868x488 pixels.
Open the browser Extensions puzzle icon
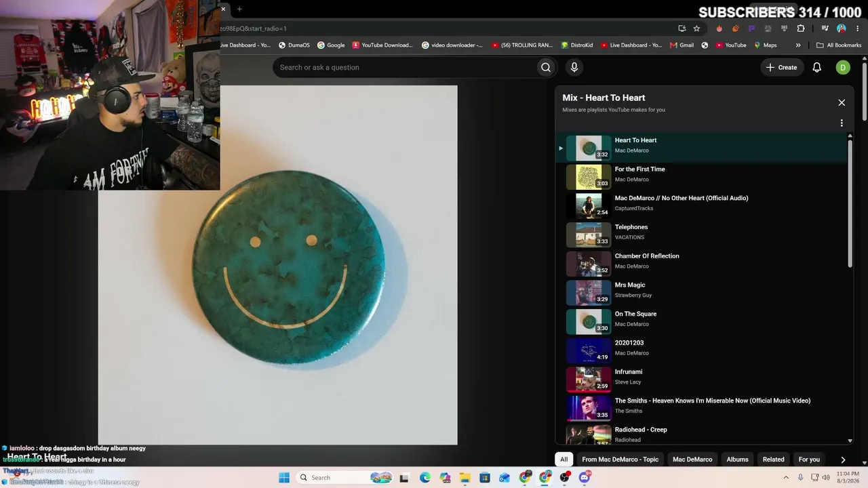801,28
